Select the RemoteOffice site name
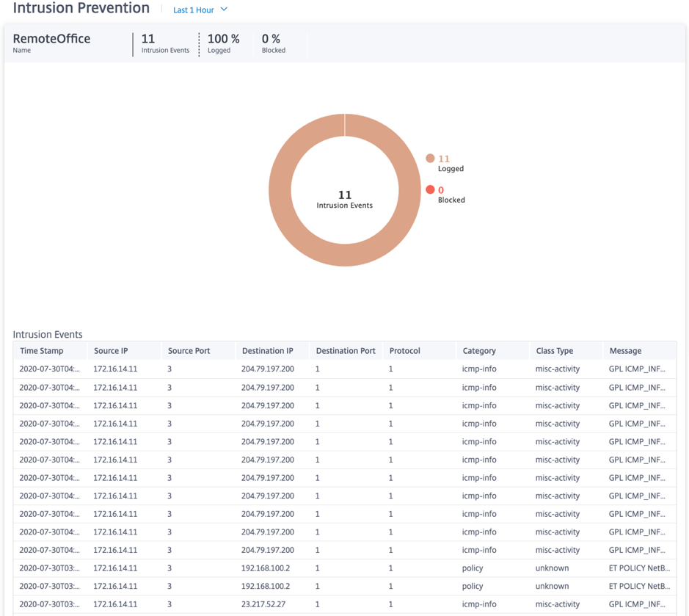 pos(51,39)
